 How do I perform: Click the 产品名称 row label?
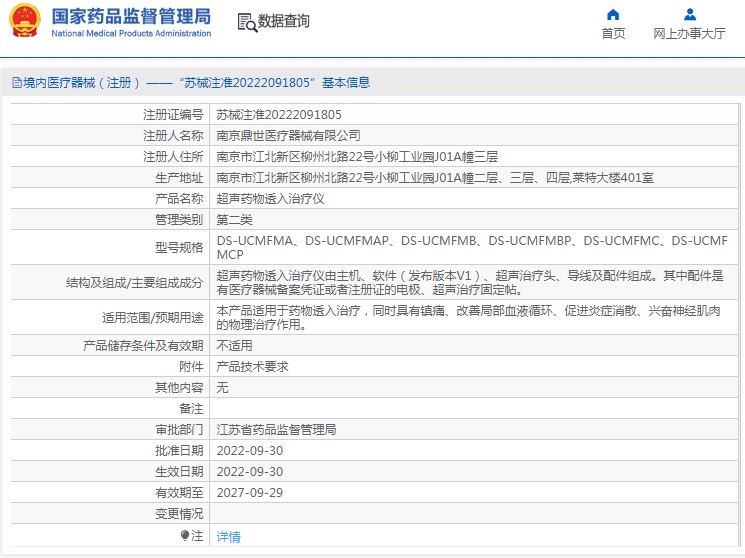tap(179, 199)
